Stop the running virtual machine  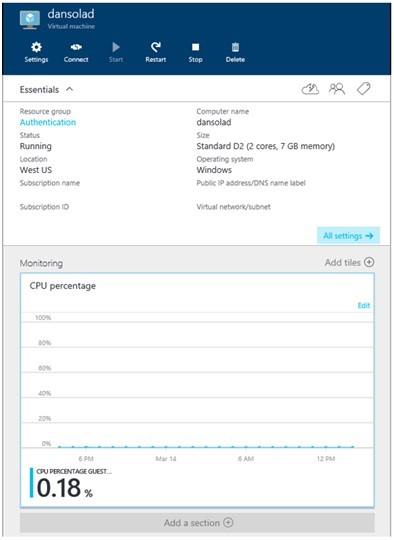point(195,52)
